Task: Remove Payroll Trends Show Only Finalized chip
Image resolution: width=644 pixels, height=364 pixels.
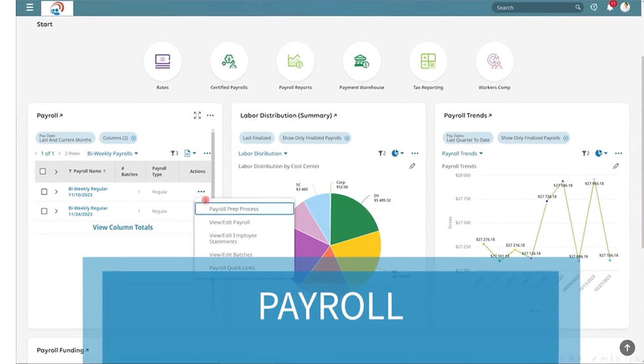Action: coord(566,138)
